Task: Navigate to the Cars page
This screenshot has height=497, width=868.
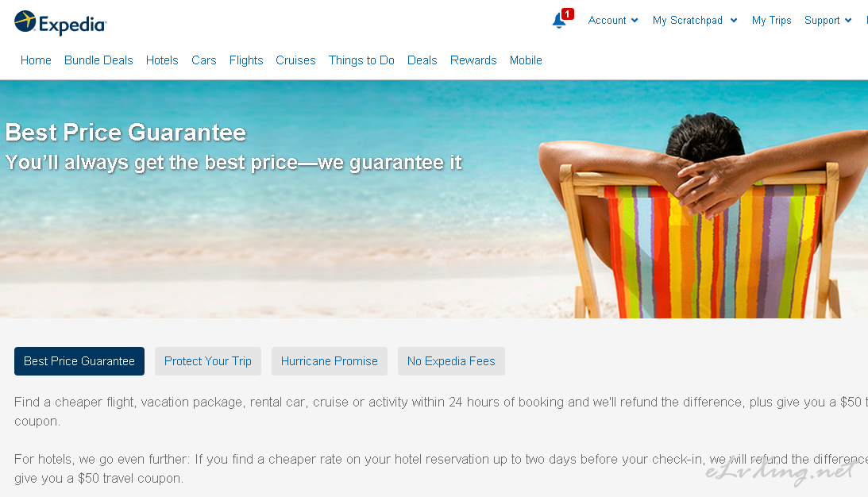Action: tap(204, 60)
